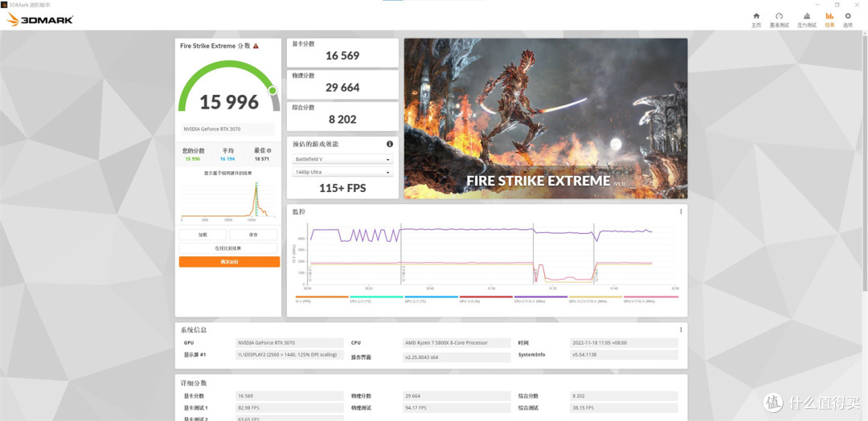868x421 pixels.
Task: Click the 94.17 FPS physics test value
Action: tap(457, 407)
